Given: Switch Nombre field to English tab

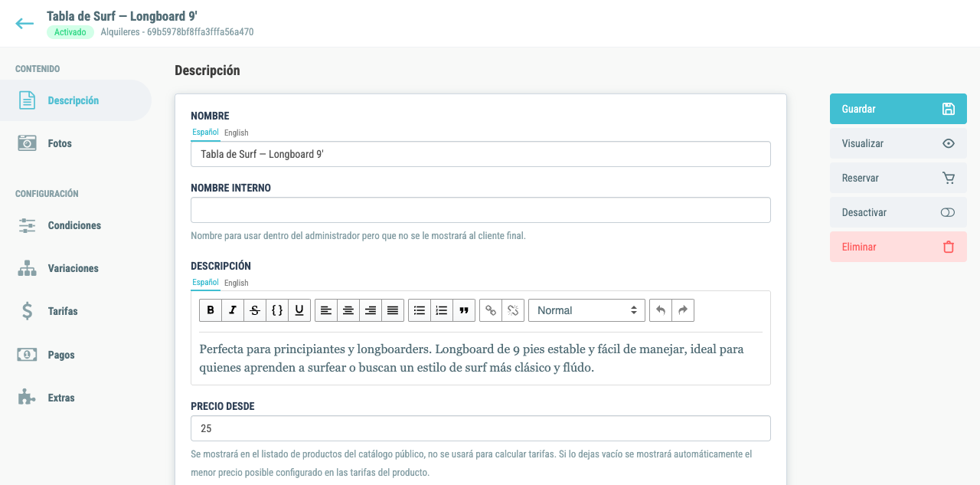Looking at the screenshot, I should point(236,133).
